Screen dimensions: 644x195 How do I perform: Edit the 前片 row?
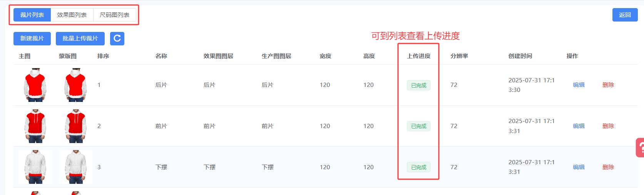[579, 126]
